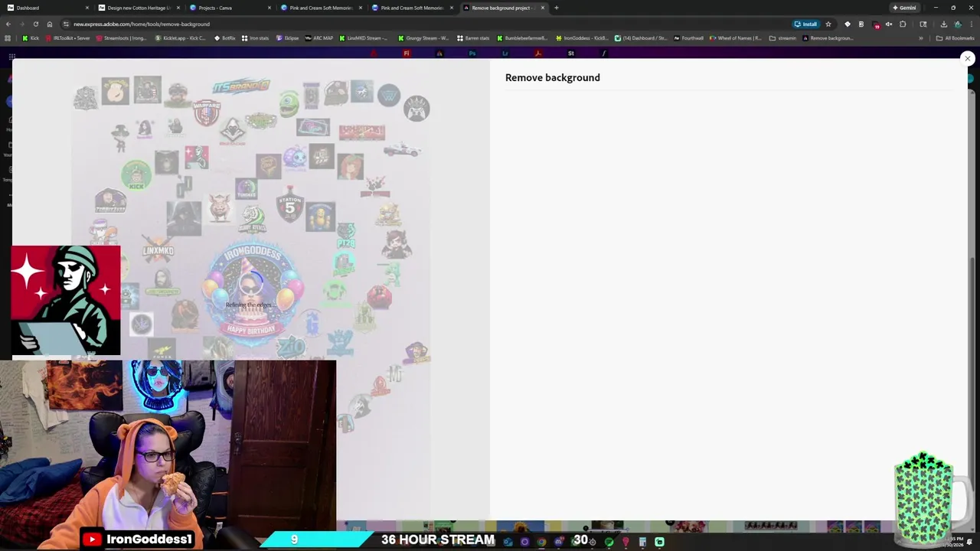Open a new browser tab
The image size is (980, 551).
(557, 8)
